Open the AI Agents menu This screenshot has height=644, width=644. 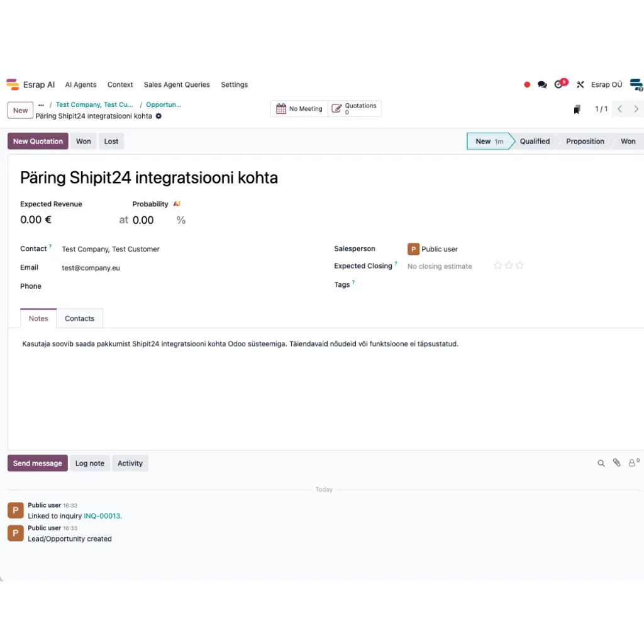tap(81, 85)
